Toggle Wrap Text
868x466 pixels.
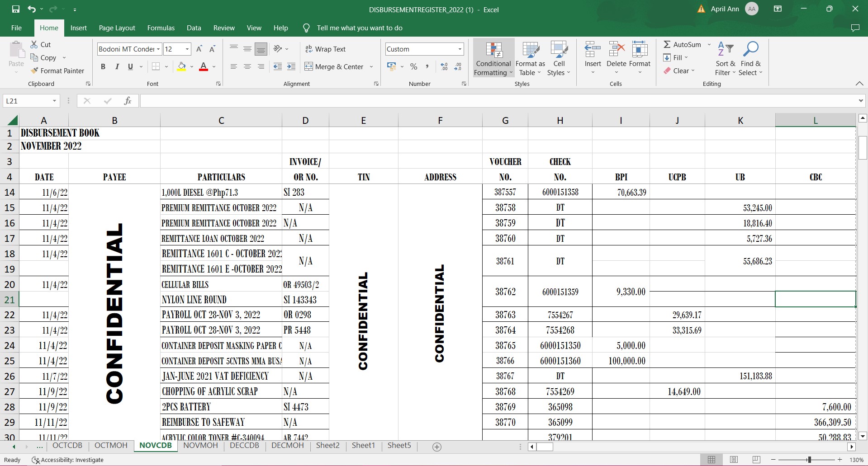pos(326,49)
